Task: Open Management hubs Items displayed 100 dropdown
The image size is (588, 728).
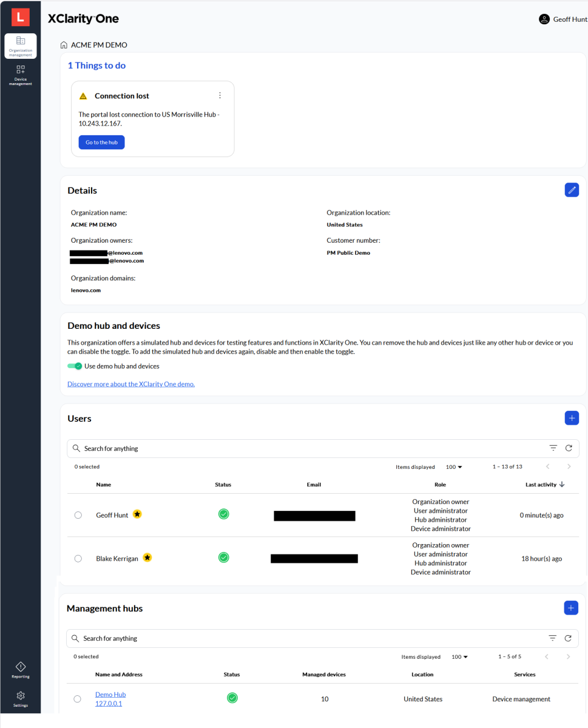Action: [x=460, y=657]
